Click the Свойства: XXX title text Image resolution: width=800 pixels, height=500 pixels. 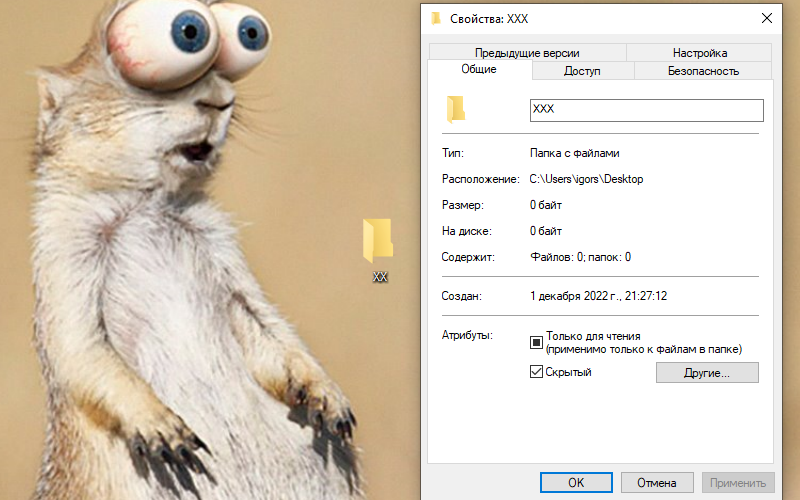tap(489, 19)
